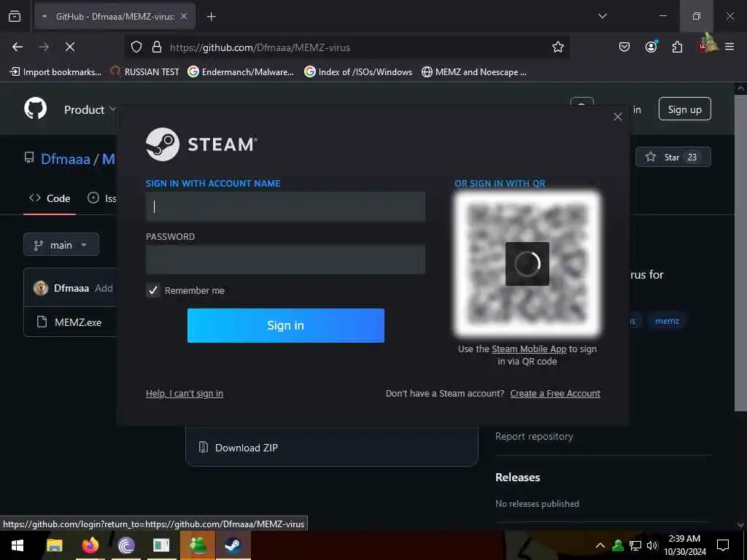Image resolution: width=747 pixels, height=560 pixels.
Task: Focus the Steam account name field
Action: point(285,206)
